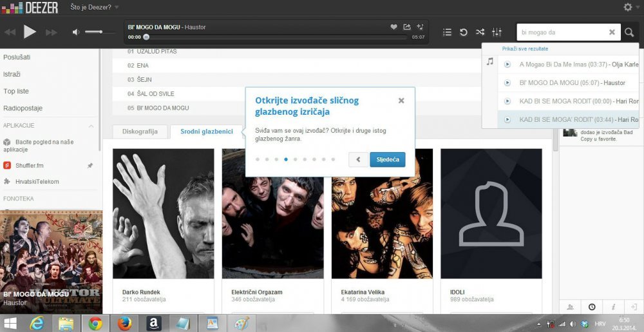This screenshot has width=644, height=332.
Task: Open Internet Explorer from taskbar
Action: coord(37,324)
